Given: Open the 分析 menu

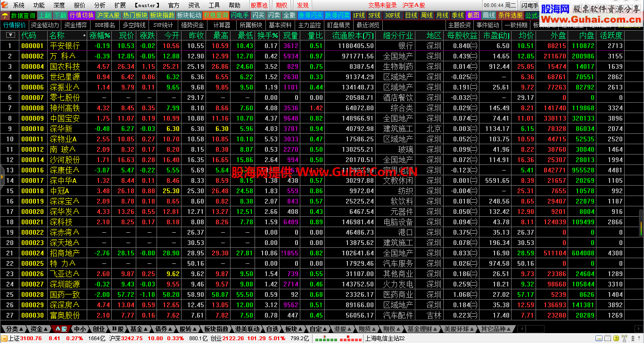Looking at the screenshot, I should coord(100,5).
